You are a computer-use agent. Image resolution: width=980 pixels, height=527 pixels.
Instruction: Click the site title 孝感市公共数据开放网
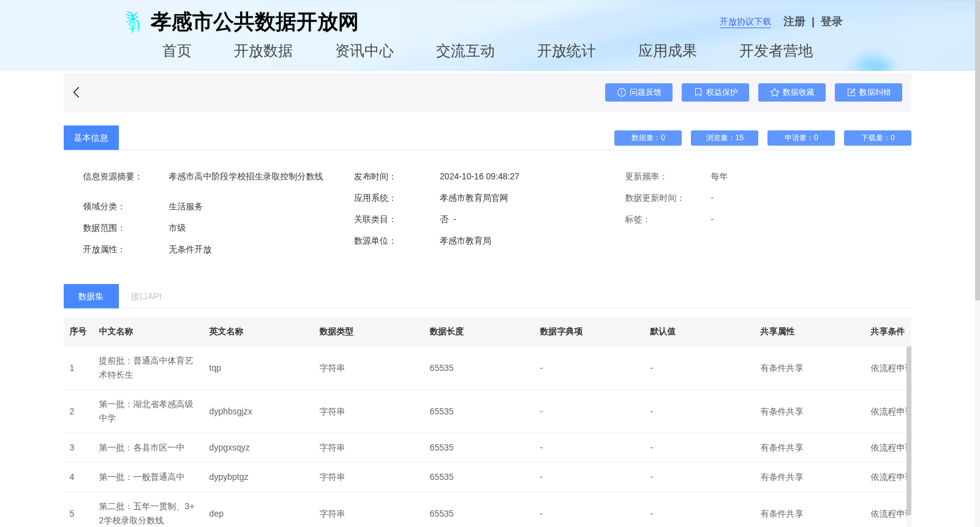[254, 22]
